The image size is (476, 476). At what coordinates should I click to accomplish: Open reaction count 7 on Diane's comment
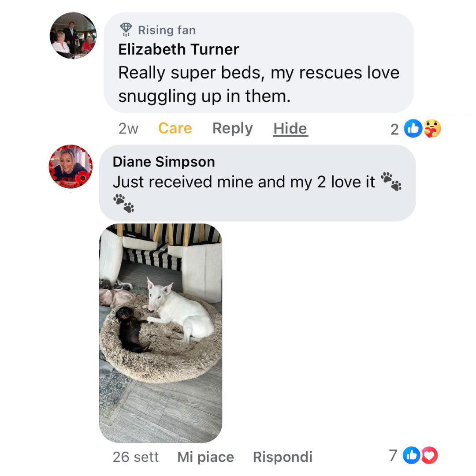pos(393,455)
